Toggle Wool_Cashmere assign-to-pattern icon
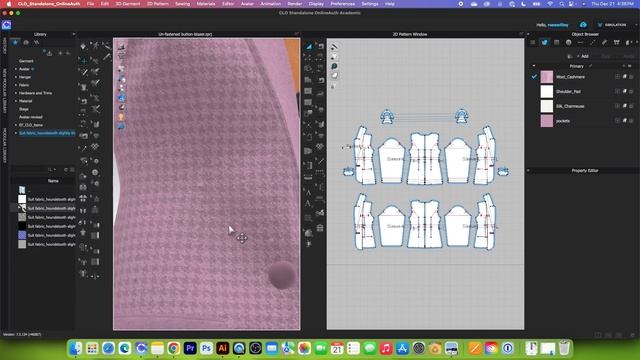 click(x=624, y=77)
